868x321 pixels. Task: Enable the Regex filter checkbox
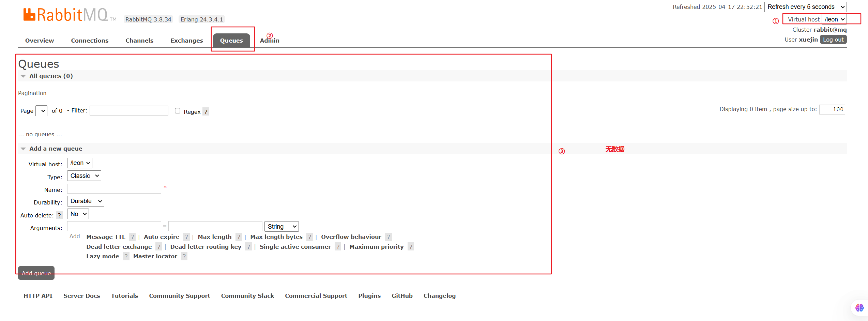pos(178,111)
